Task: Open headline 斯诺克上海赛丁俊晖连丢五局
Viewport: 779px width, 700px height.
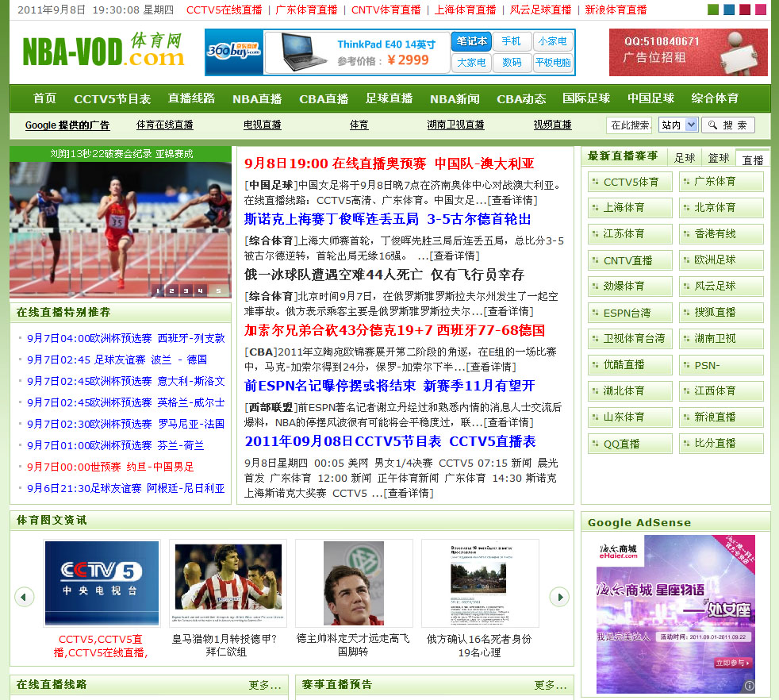Action: [x=387, y=219]
